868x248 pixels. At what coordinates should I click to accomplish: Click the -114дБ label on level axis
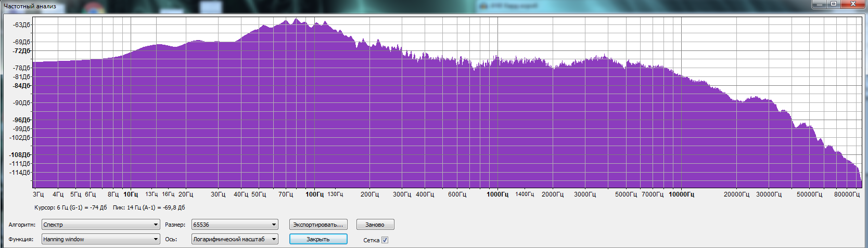coord(20,173)
